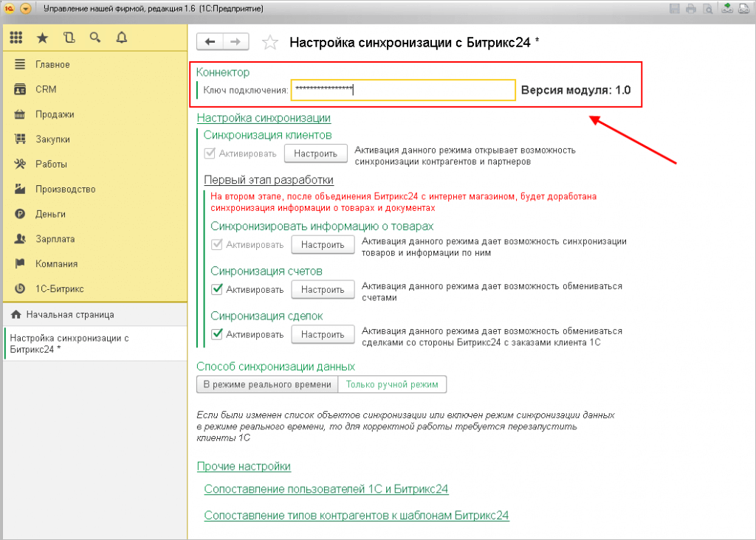Open the main menu dropdown in title bar
The width and height of the screenshot is (756, 540).
point(26,9)
